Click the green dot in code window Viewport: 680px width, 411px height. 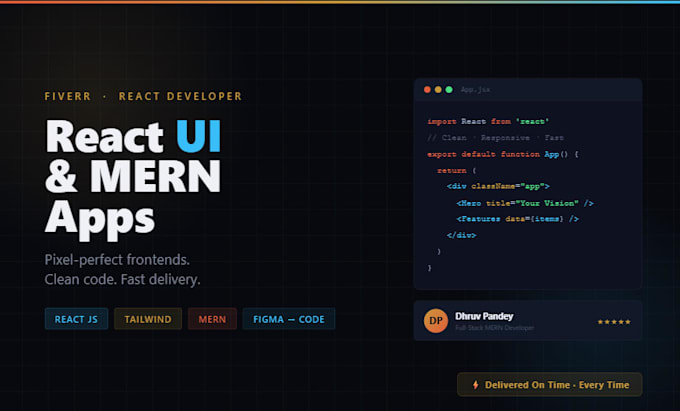[449, 89]
